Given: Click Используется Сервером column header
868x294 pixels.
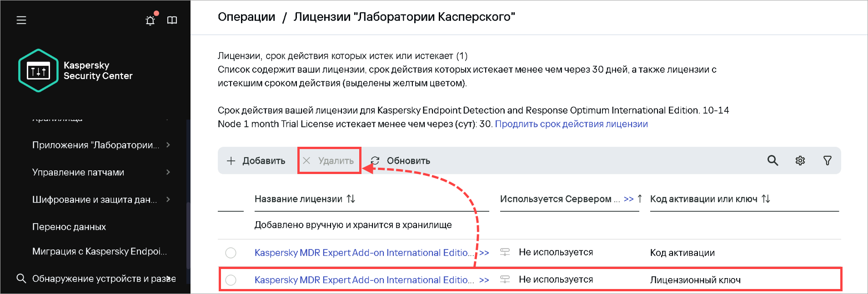Looking at the screenshot, I should coord(560,199).
